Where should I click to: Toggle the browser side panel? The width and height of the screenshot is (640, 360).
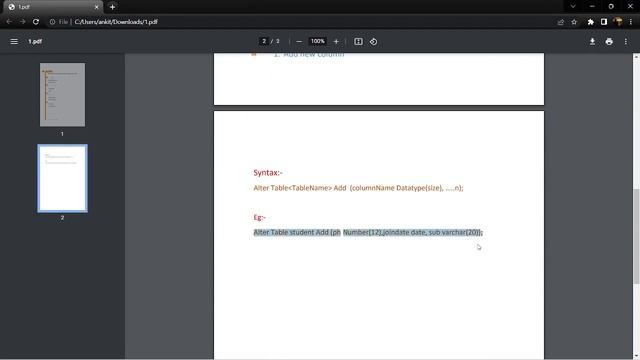604,22
